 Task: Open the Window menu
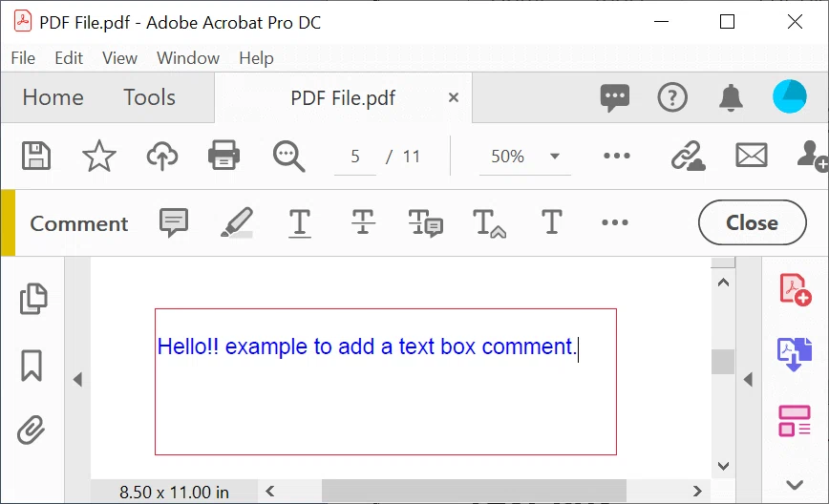188,58
